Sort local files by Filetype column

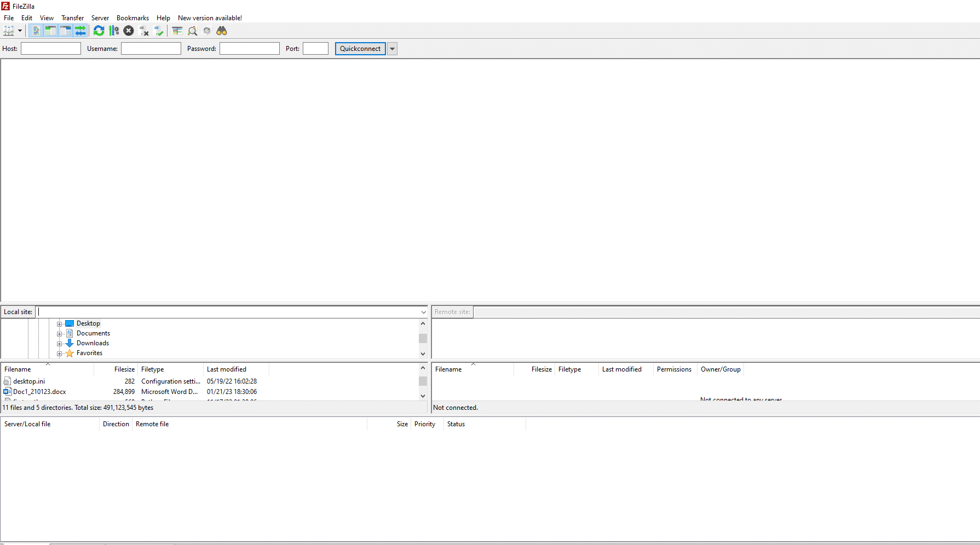pos(170,369)
